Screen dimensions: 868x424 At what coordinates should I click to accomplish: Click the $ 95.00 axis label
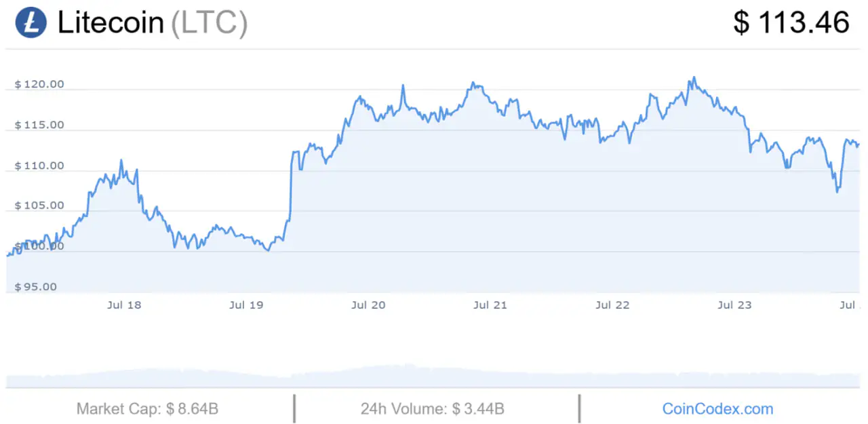click(x=36, y=287)
